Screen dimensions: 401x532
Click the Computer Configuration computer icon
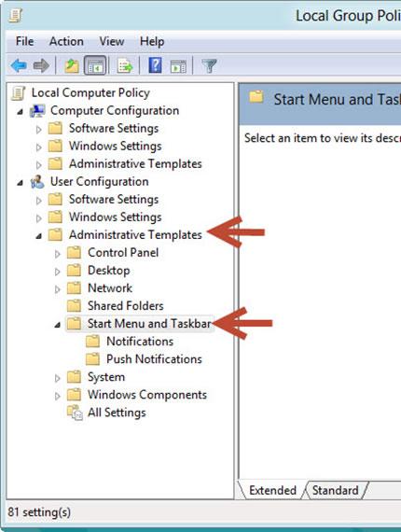[37, 111]
